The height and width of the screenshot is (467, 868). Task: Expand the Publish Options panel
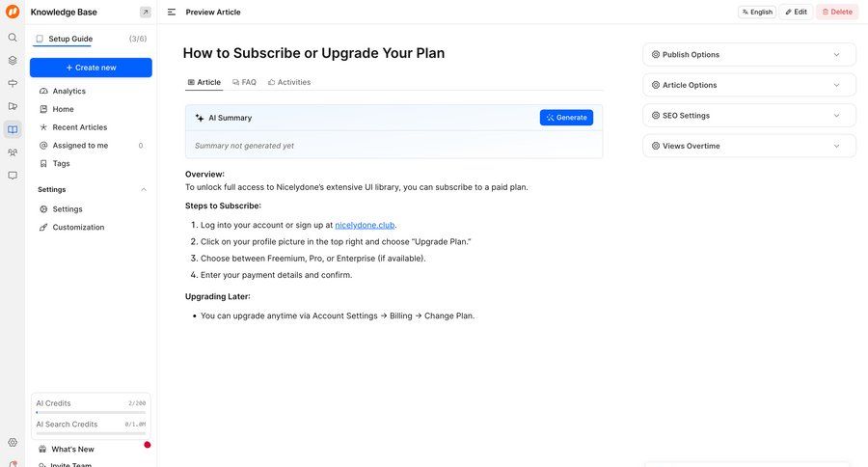coord(749,54)
